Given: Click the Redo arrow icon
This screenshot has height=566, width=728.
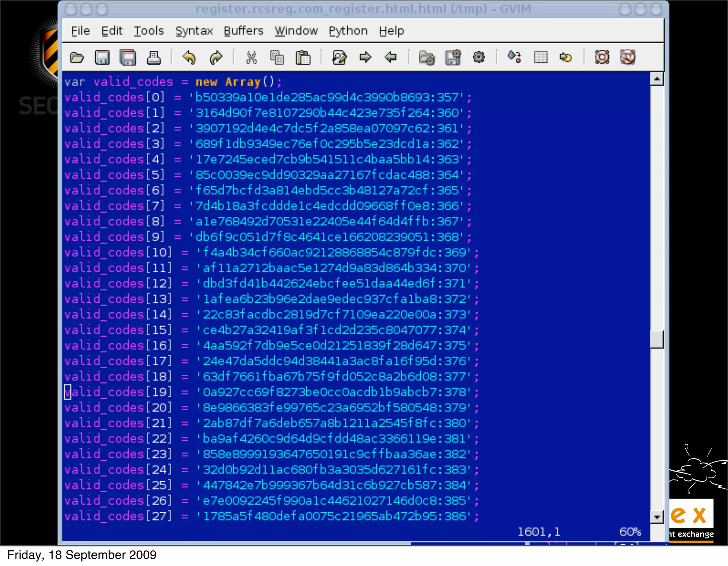Looking at the screenshot, I should point(216,58).
